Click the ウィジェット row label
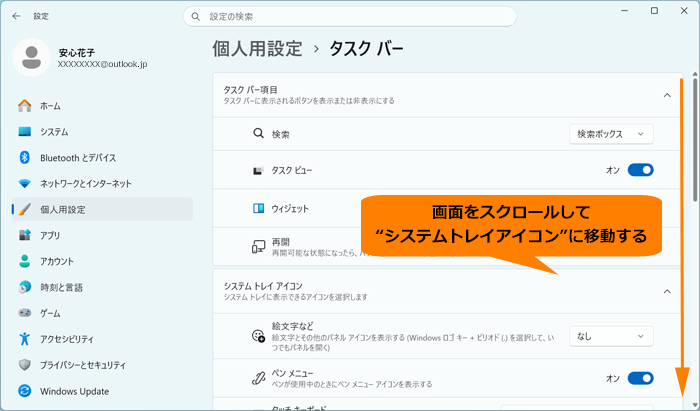 click(x=290, y=208)
